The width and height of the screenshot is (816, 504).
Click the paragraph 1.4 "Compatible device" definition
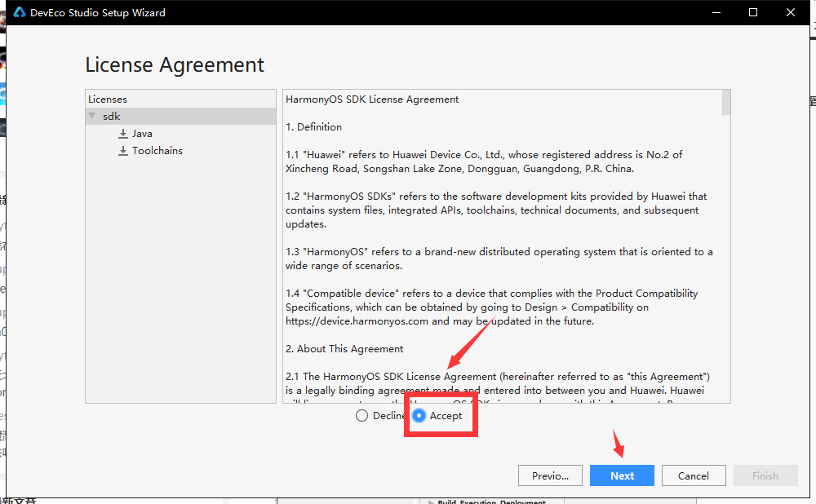pyautogui.click(x=492, y=307)
